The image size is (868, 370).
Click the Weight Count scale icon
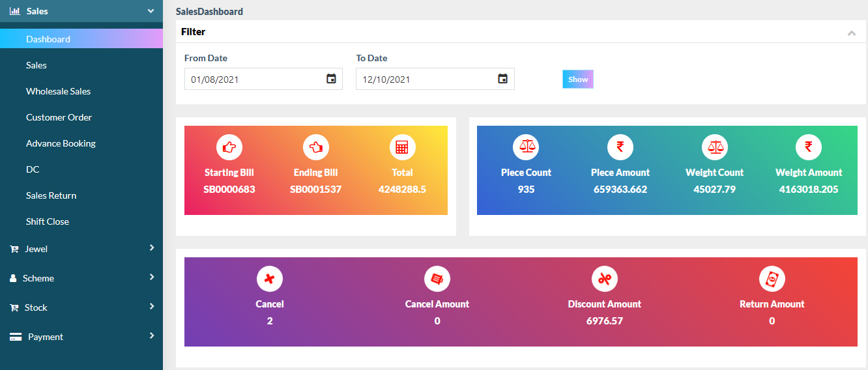point(714,147)
